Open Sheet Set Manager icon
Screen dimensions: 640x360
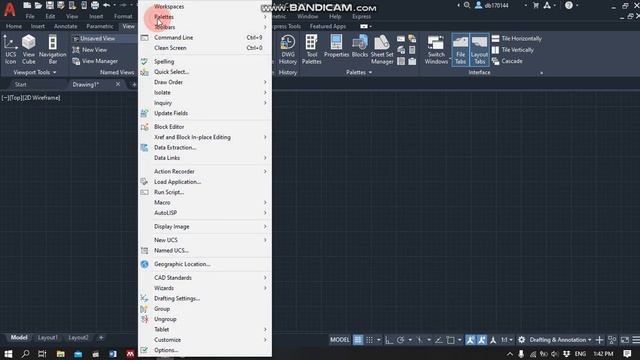click(x=382, y=49)
